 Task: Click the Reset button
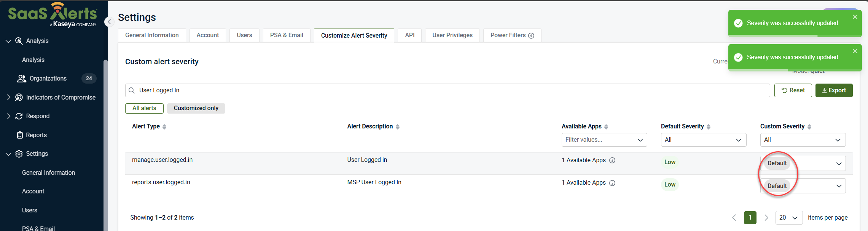[793, 90]
